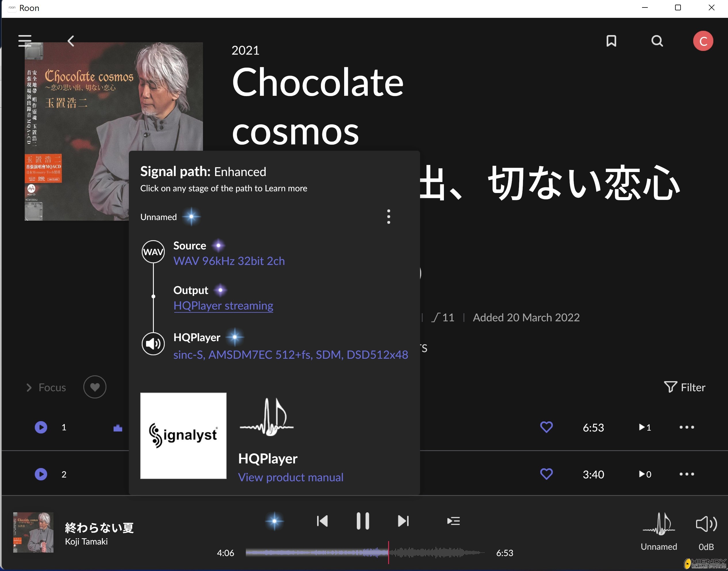Open the bookmarks icon
728x571 pixels.
[x=611, y=41]
